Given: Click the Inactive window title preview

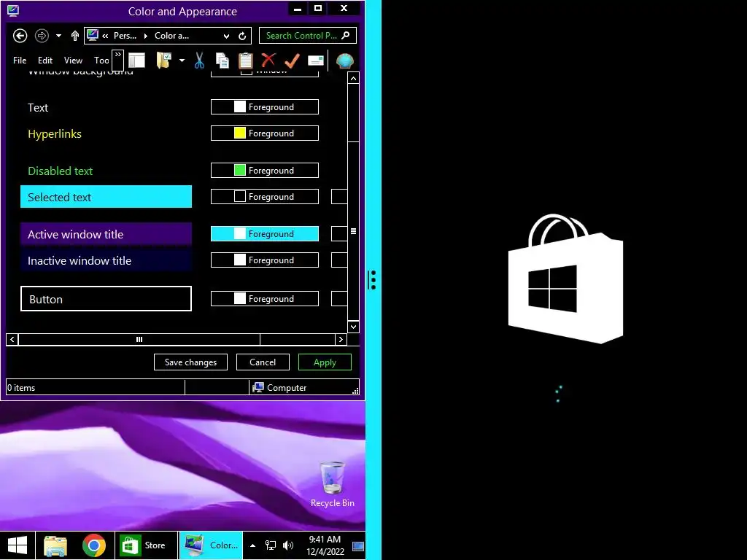Looking at the screenshot, I should pos(106,260).
